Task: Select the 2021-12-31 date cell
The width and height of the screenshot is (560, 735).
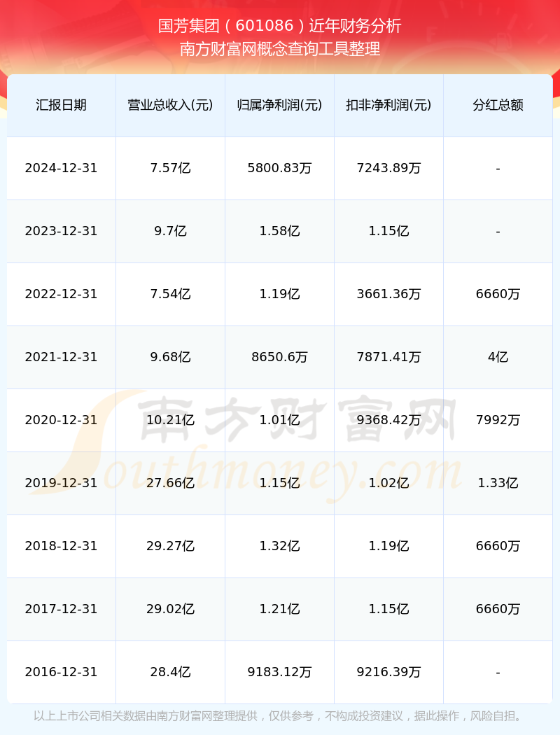Action: tap(62, 357)
